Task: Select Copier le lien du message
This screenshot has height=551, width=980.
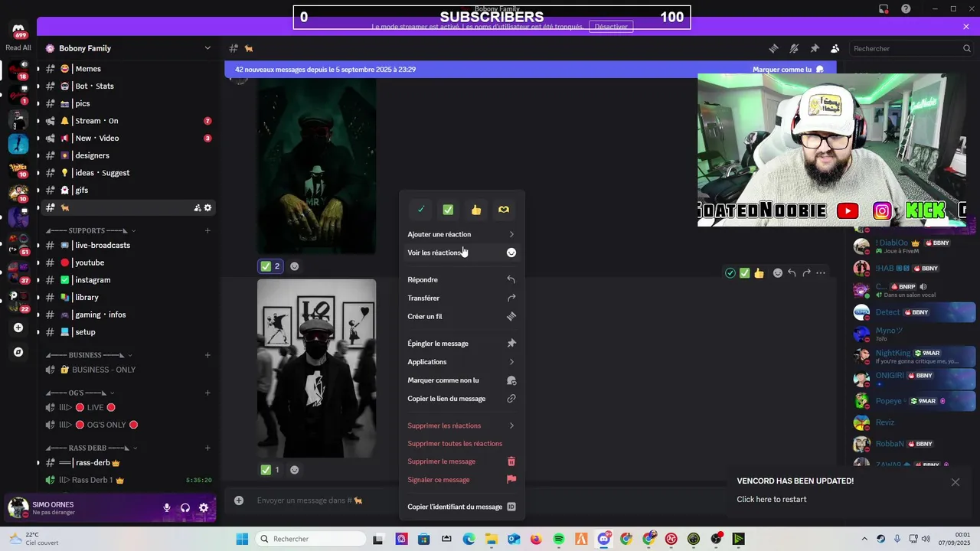Action: click(x=461, y=399)
